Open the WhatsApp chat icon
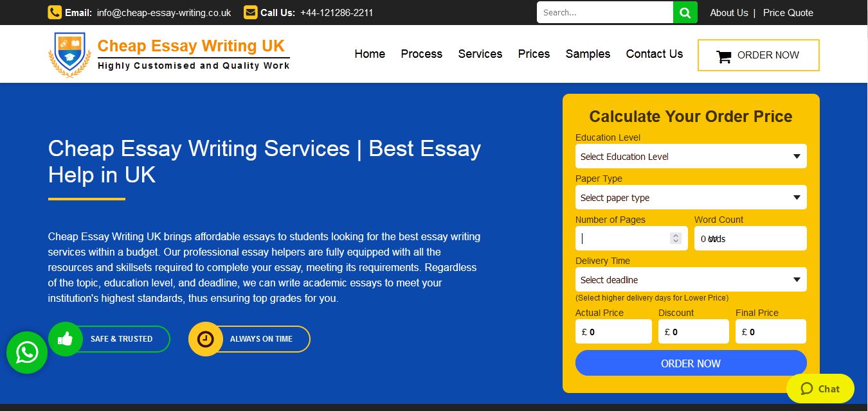 coord(27,352)
